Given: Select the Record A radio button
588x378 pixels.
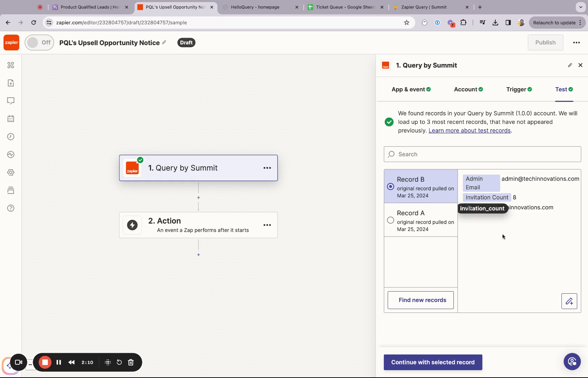Looking at the screenshot, I should [390, 220].
